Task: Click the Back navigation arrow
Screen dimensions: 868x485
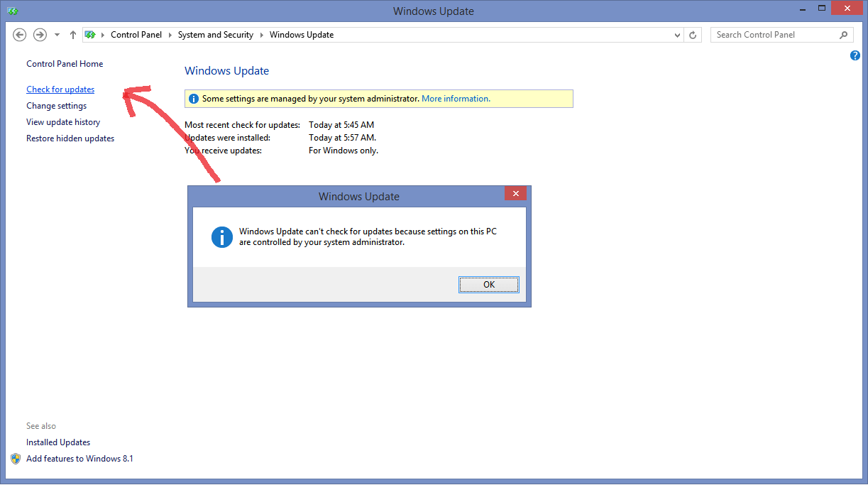Action: (x=20, y=35)
